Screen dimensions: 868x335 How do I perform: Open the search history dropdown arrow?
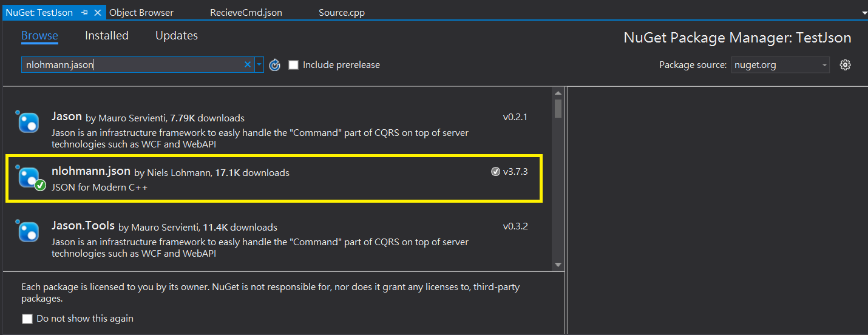[x=259, y=65]
